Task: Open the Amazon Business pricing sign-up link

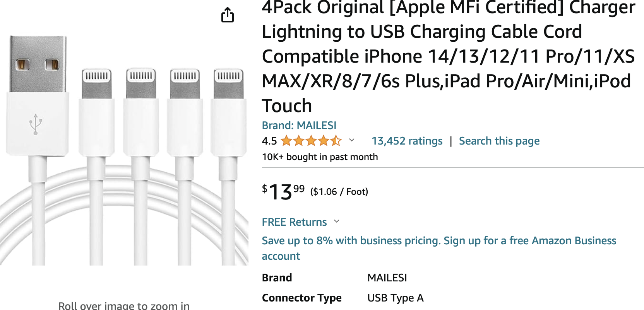Action: pos(439,241)
